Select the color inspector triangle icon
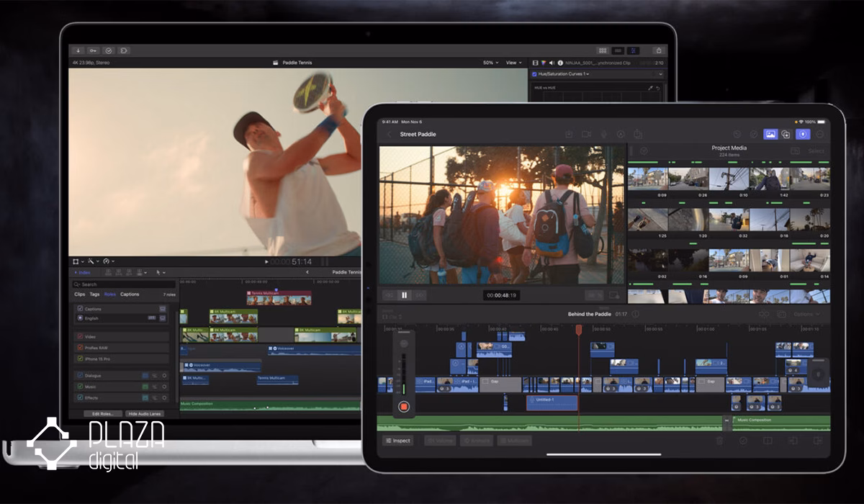 pyautogui.click(x=544, y=63)
